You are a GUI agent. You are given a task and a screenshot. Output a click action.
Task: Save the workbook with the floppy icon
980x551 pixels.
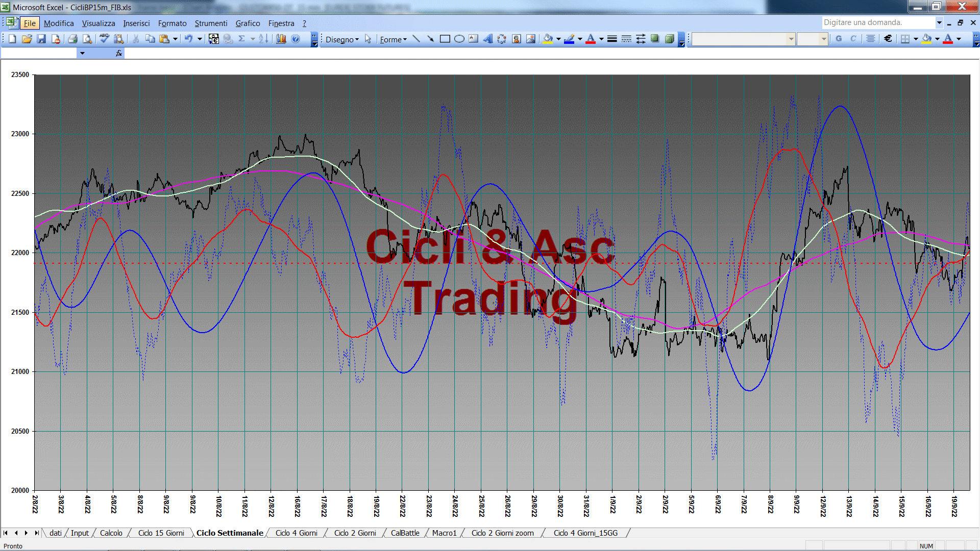coord(41,39)
